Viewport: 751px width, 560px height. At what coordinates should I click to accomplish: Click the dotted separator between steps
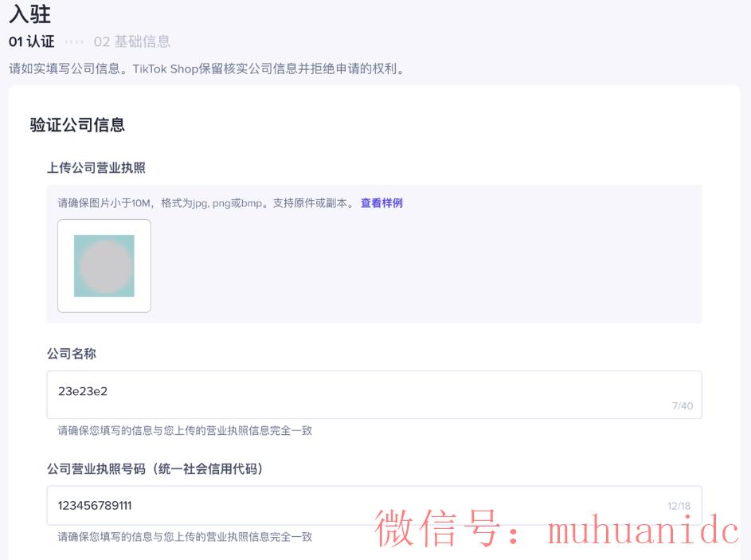74,42
